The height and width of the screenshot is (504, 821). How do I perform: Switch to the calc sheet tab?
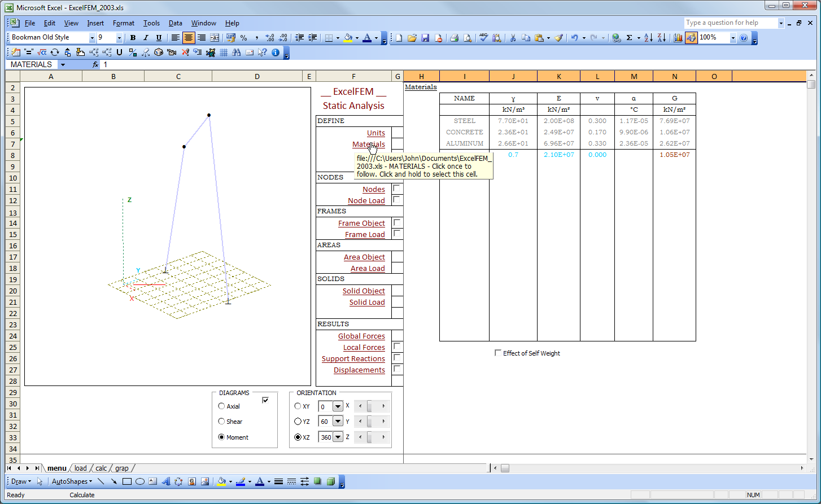coord(101,468)
